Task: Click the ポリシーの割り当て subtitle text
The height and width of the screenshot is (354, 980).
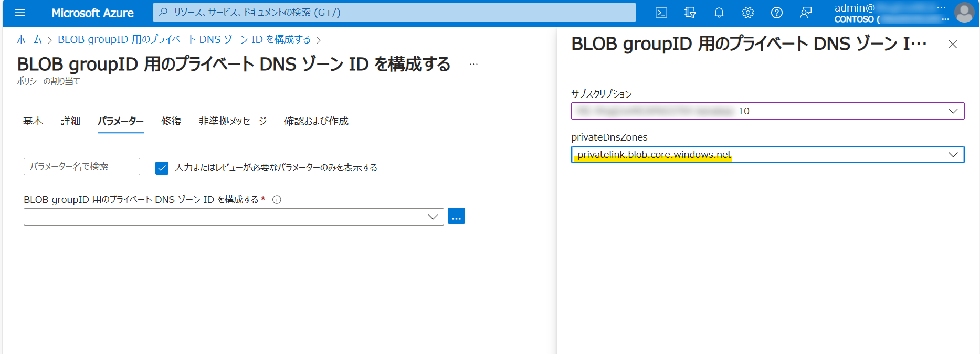Action: tap(48, 81)
